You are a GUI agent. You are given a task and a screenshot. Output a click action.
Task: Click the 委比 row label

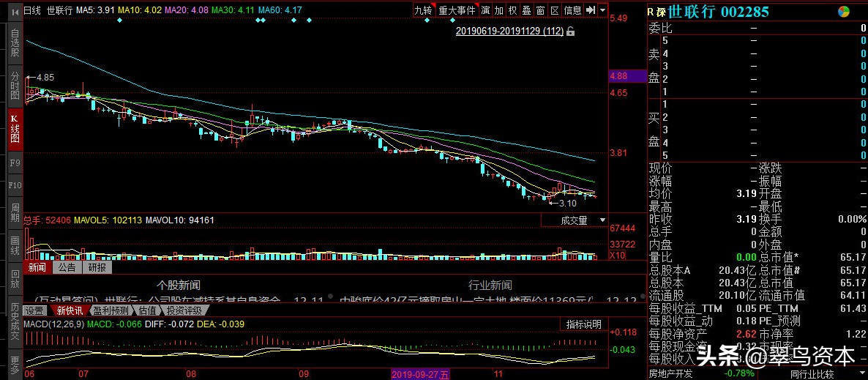point(660,29)
